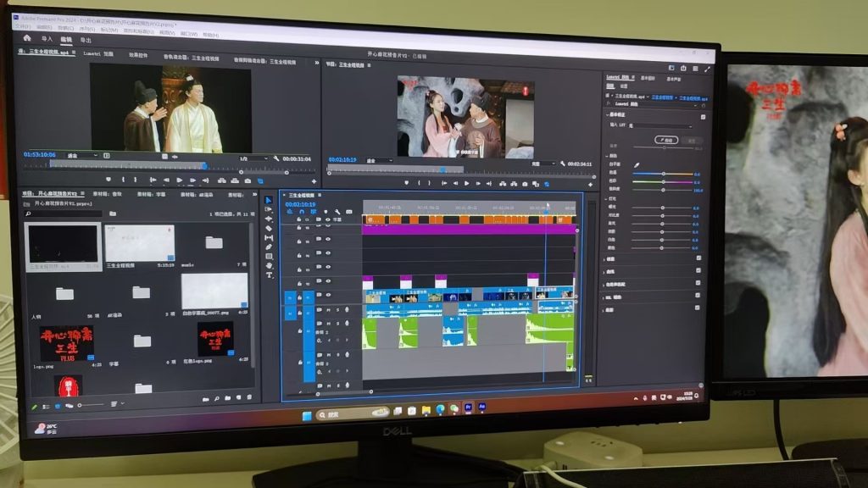
Task: Step forward one frame in Program monitor
Action: tap(478, 183)
